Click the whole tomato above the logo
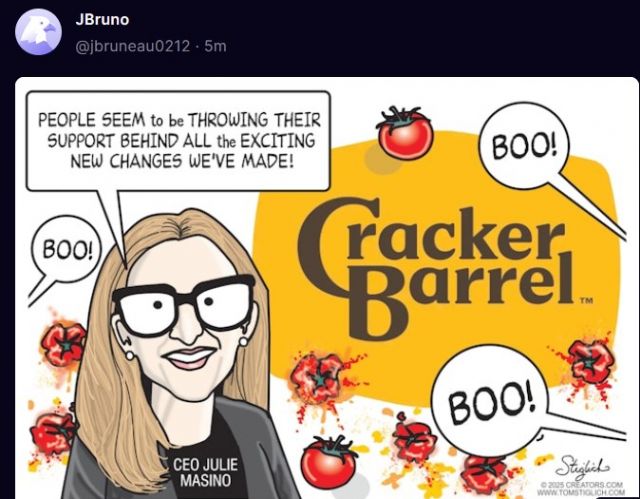This screenshot has width=640, height=499. [x=405, y=132]
